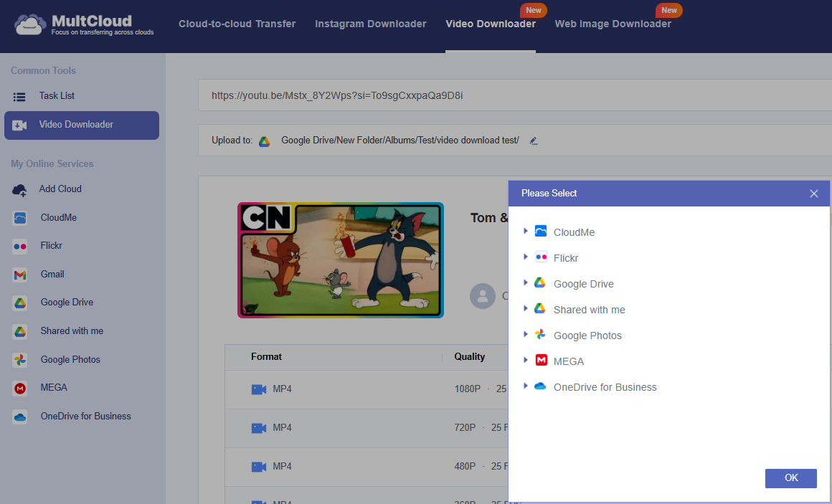Select Video Downloader in the sidebar
This screenshot has height=504, width=832.
[x=82, y=125]
